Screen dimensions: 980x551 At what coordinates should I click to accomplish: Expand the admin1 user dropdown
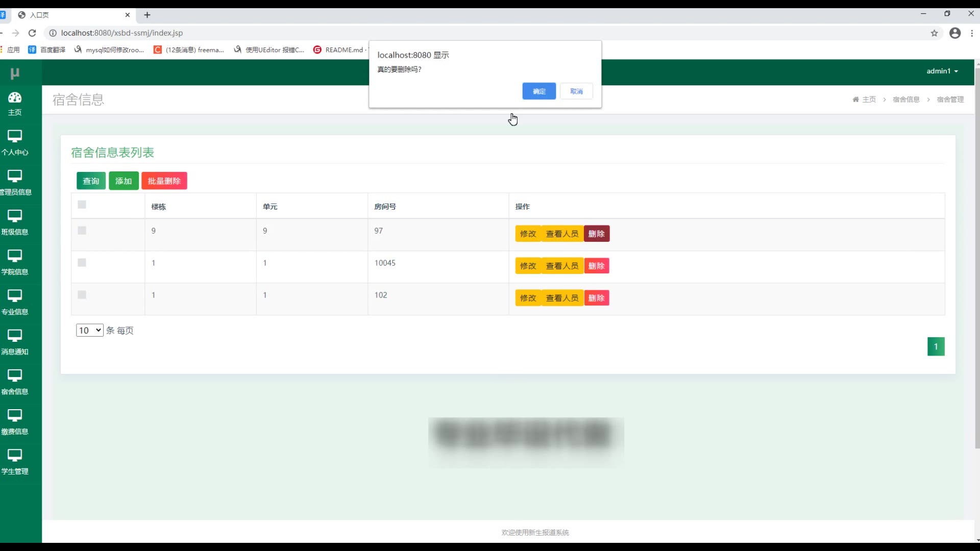[x=942, y=71]
